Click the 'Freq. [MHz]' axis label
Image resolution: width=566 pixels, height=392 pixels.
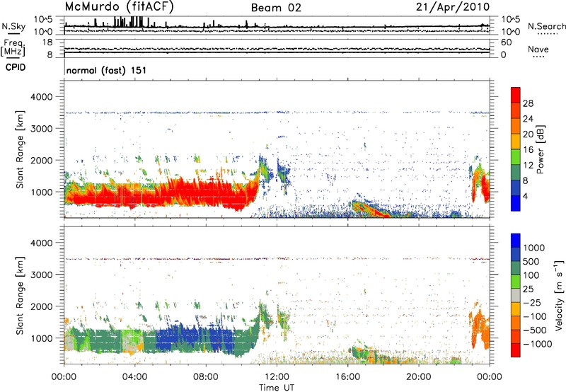coord(13,47)
